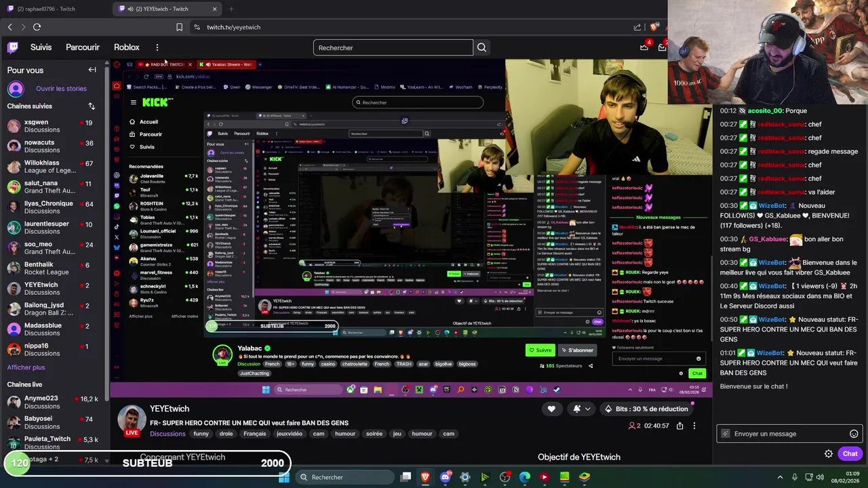Viewport: 868px width, 488px height.
Task: Expand followed channels with Afficher plus
Action: pyautogui.click(x=26, y=367)
